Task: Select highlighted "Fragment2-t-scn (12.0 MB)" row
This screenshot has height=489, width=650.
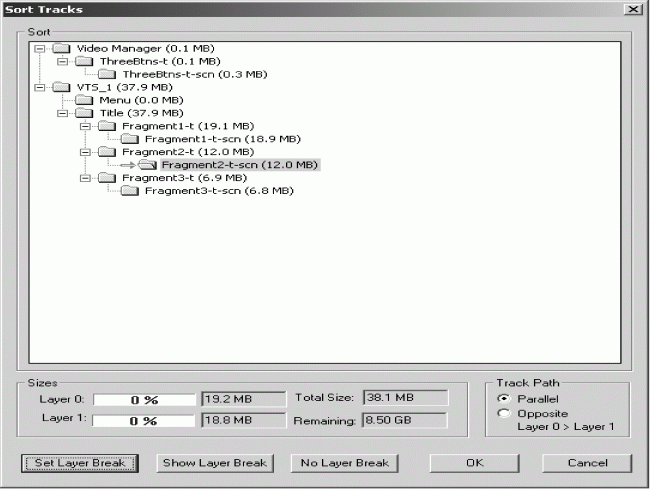Action: [240, 165]
